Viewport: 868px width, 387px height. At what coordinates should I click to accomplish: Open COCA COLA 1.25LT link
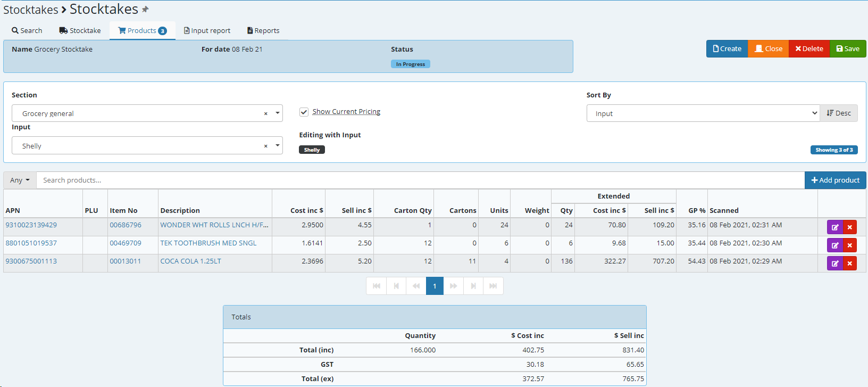pyautogui.click(x=191, y=261)
